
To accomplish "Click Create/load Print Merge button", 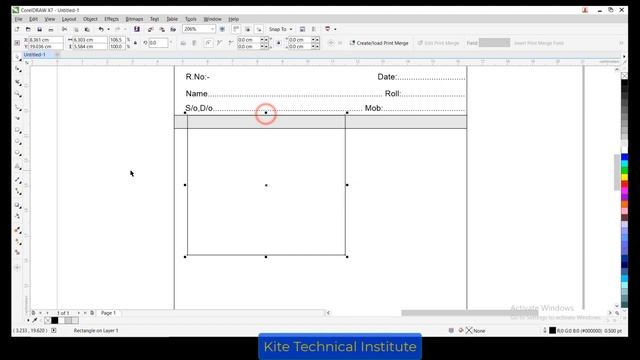I will click(x=379, y=43).
